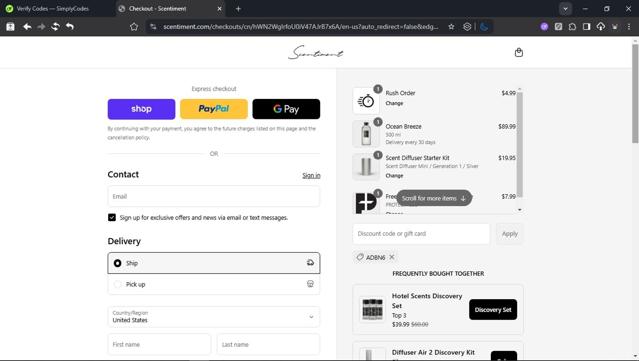Image resolution: width=639 pixels, height=361 pixels.
Task: Close the Checkout - Scentiment tab
Action: coord(219,9)
